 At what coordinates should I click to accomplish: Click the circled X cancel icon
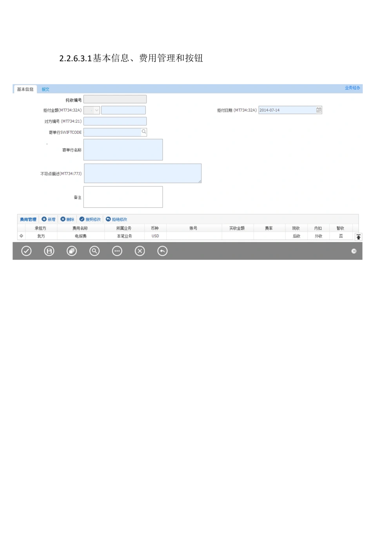(140, 251)
